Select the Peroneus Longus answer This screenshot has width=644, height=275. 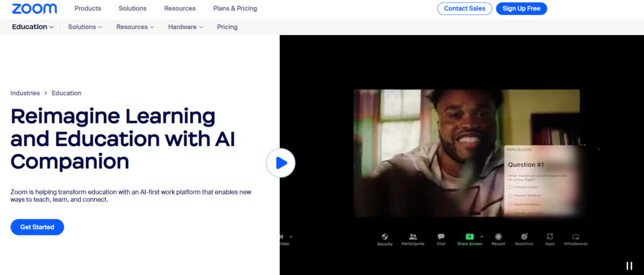[x=511, y=187]
